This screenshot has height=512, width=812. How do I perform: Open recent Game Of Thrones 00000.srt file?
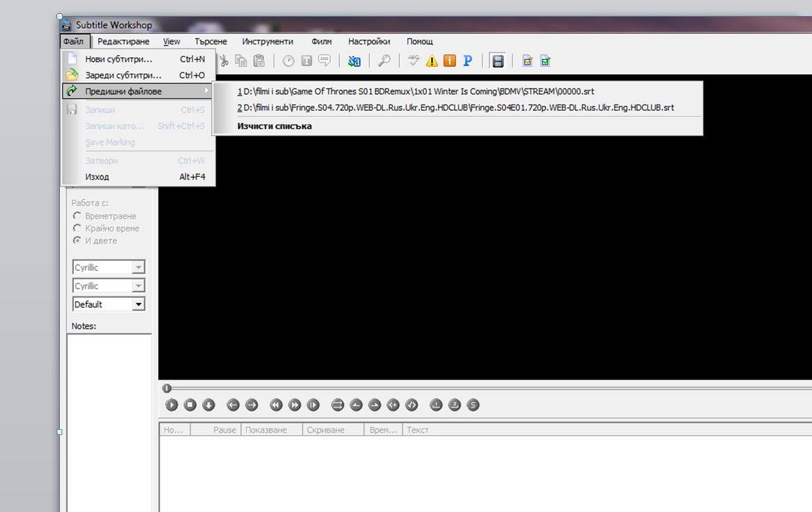click(416, 91)
